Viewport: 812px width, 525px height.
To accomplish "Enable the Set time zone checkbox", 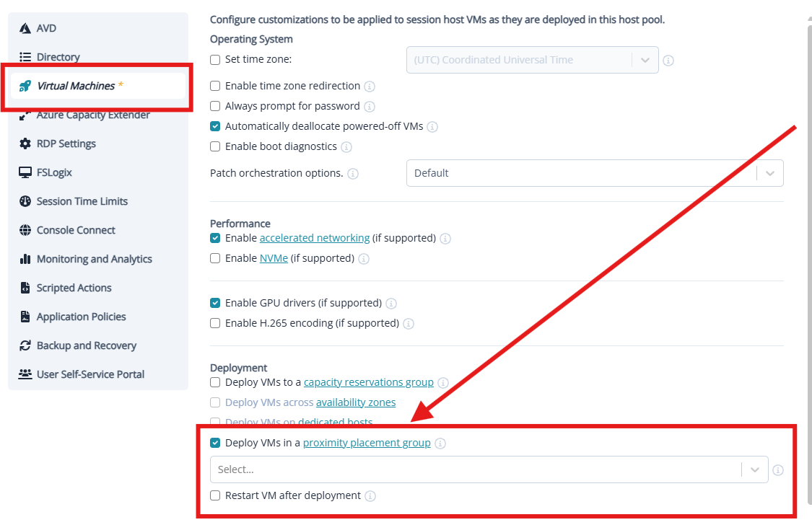I will [215, 60].
